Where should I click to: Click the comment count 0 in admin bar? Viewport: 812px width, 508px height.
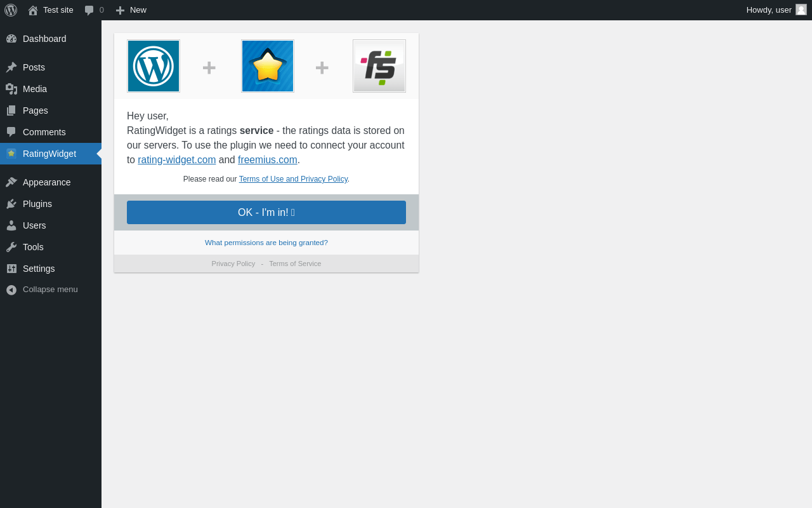[101, 10]
